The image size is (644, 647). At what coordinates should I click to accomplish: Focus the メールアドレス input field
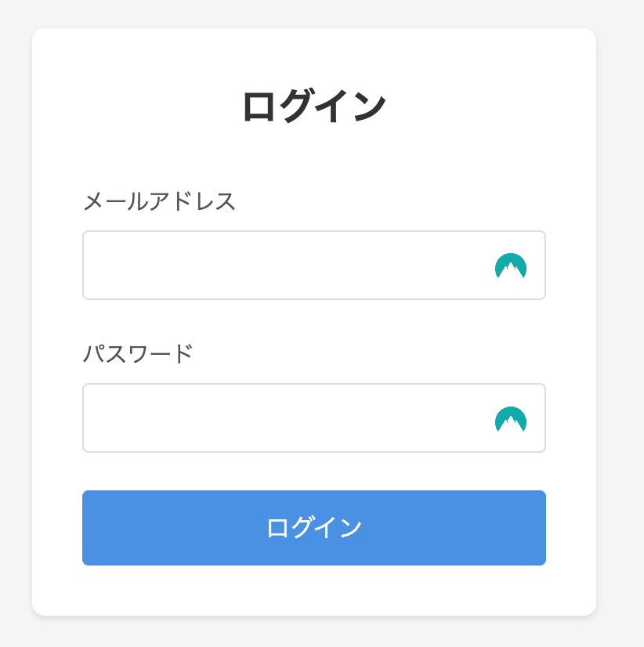coord(313,265)
